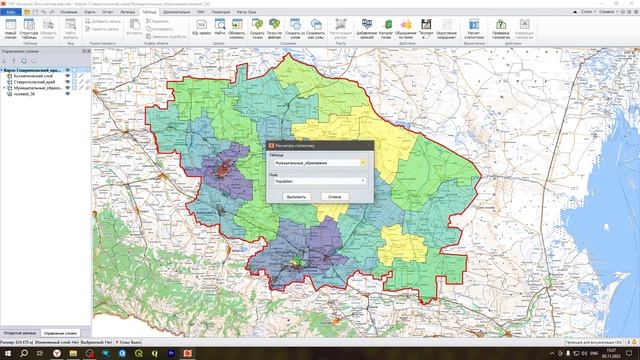Click the Windows Start button
Viewport: 640px width, 360px height.
click(x=8, y=353)
